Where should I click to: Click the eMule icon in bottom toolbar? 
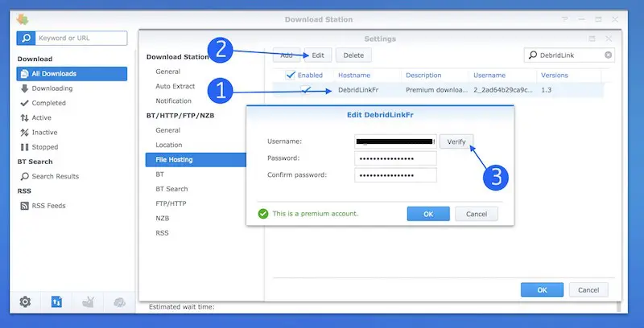119,302
